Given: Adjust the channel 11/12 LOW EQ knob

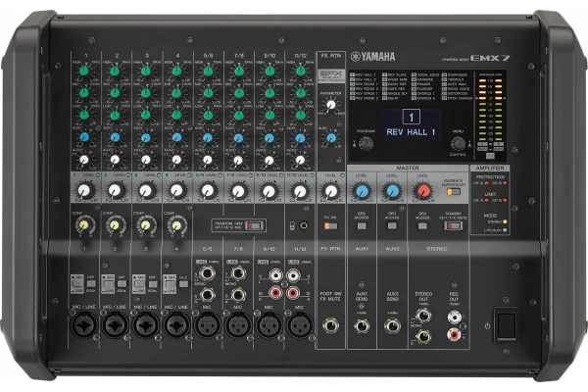Looking at the screenshot, I should coord(301,115).
